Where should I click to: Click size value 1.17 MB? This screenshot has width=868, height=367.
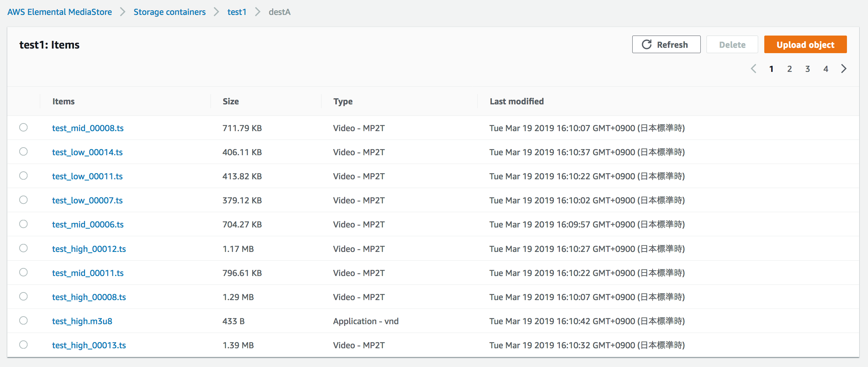(x=238, y=249)
